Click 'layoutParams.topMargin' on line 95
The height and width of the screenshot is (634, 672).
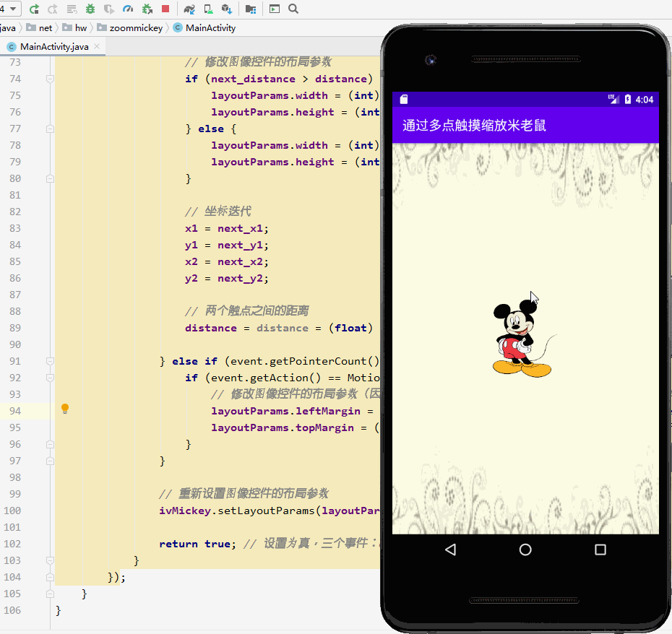(283, 428)
